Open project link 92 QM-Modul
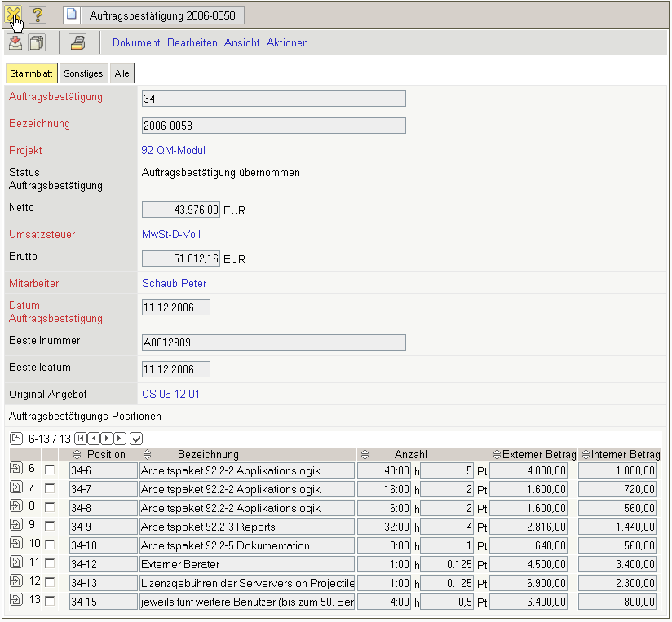The width and height of the screenshot is (672, 622). click(173, 151)
